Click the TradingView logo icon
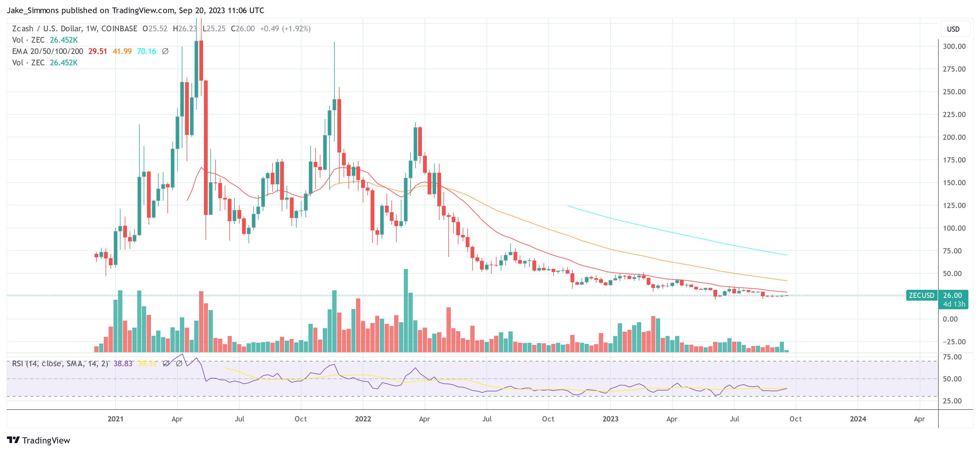This screenshot has width=980, height=452. tap(13, 440)
